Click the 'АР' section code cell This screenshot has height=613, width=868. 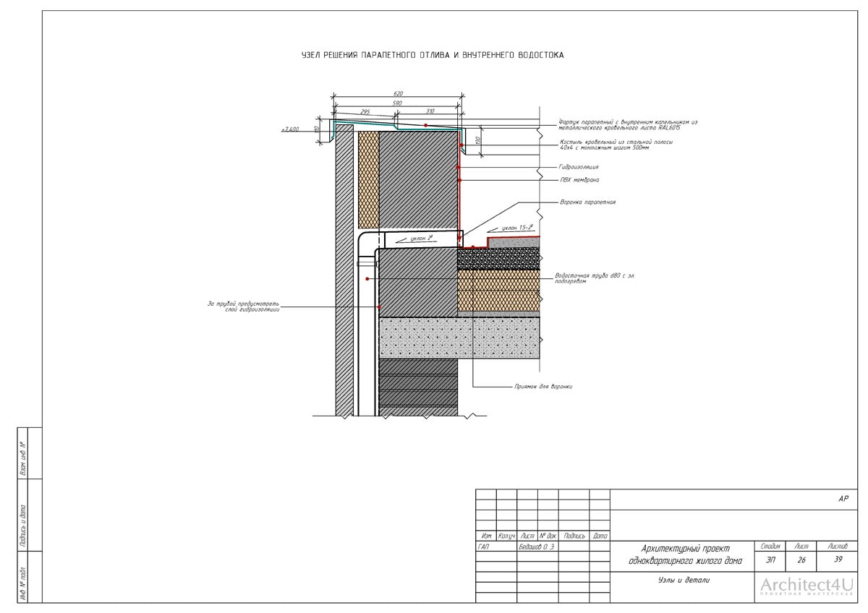(x=843, y=499)
